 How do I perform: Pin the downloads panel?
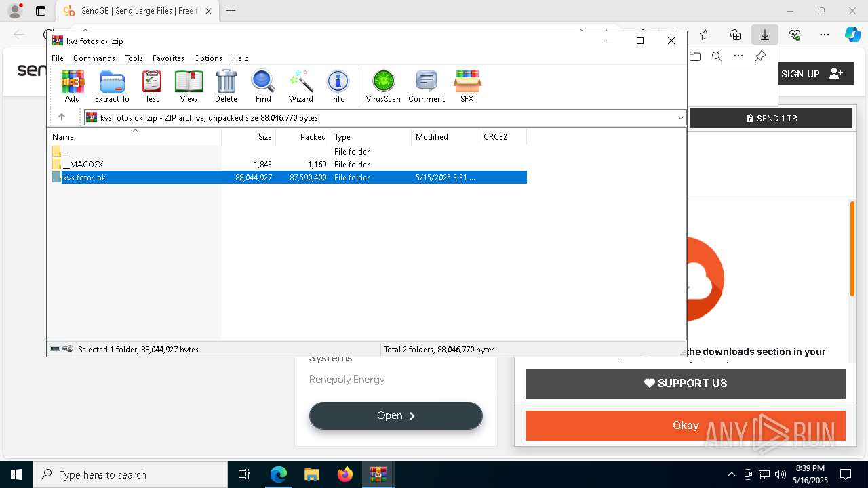click(760, 56)
